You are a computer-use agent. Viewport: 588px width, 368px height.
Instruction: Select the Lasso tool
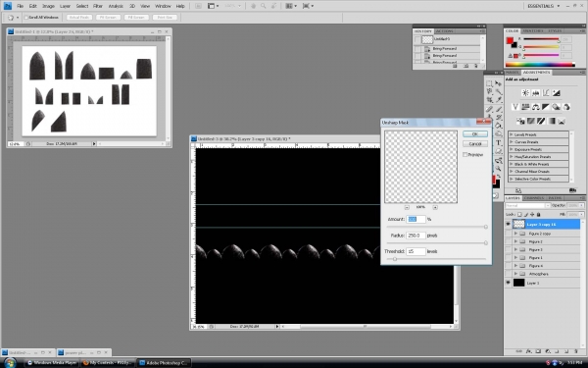(x=489, y=91)
